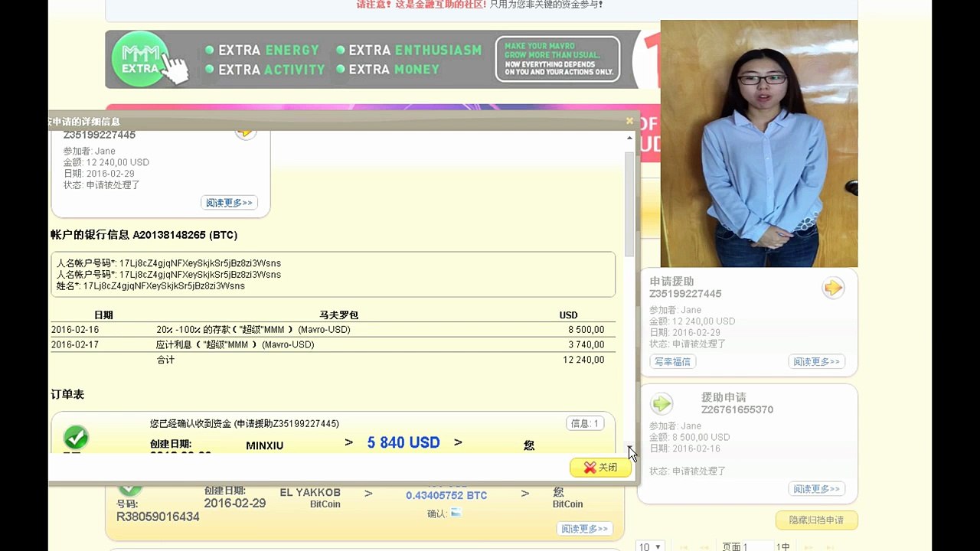Click the 0.43405752 BTC amount link
The height and width of the screenshot is (551, 980).
446,495
